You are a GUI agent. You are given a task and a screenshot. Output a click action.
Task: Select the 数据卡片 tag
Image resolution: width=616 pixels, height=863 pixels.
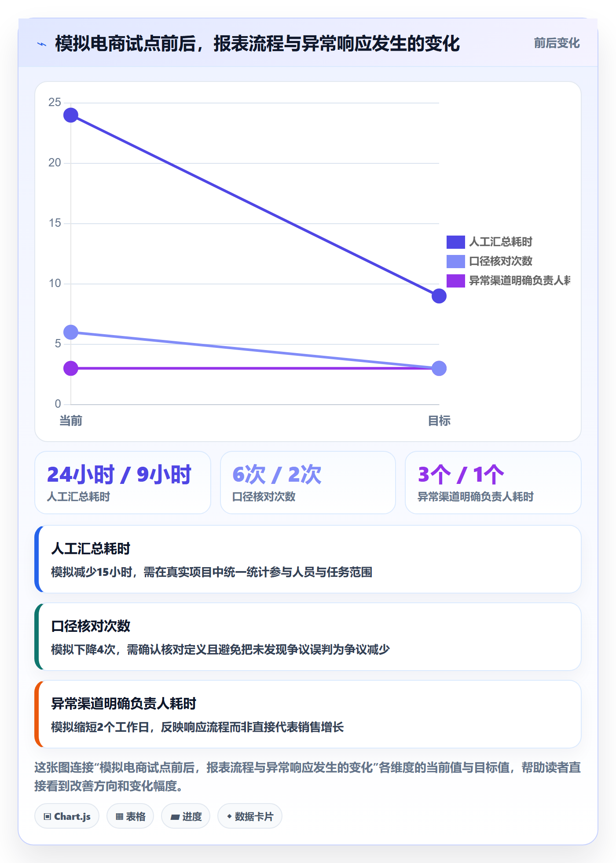coord(250,816)
